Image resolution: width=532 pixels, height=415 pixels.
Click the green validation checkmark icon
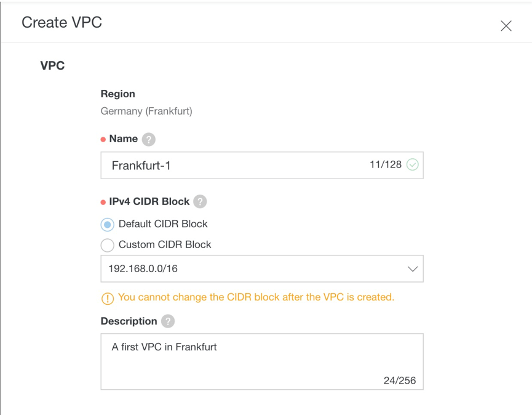tap(413, 165)
